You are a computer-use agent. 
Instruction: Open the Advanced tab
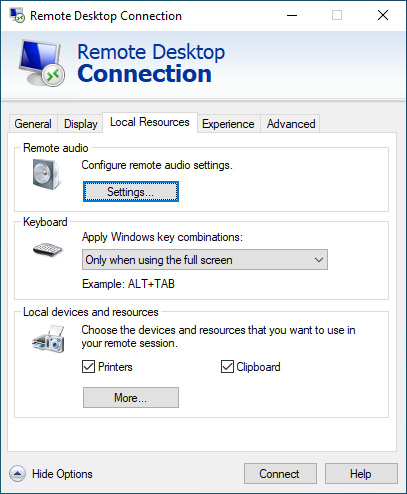[291, 124]
